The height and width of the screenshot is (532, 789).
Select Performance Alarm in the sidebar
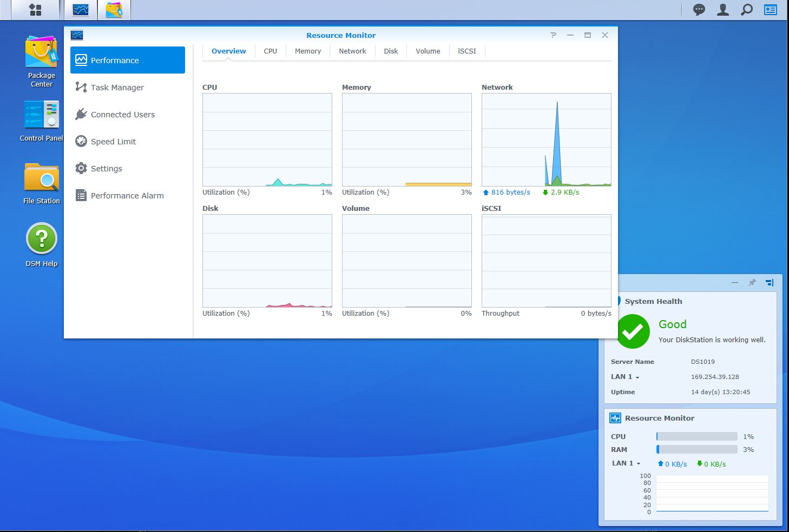(x=127, y=196)
